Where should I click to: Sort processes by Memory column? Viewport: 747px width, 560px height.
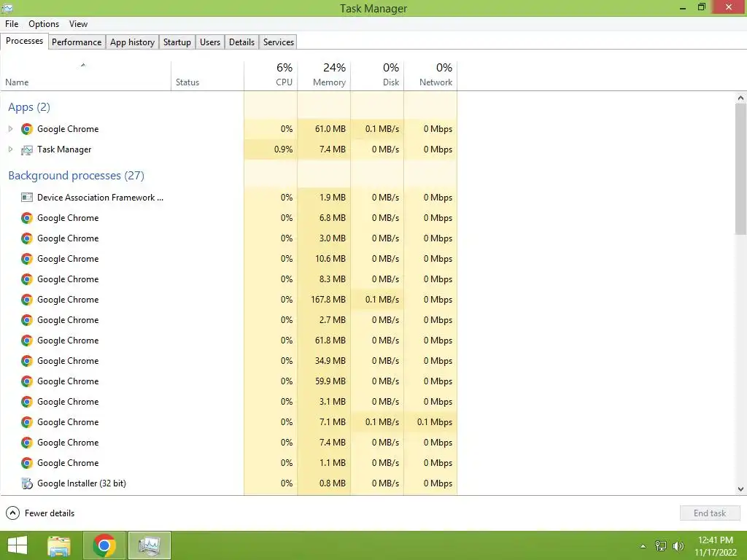click(x=324, y=75)
